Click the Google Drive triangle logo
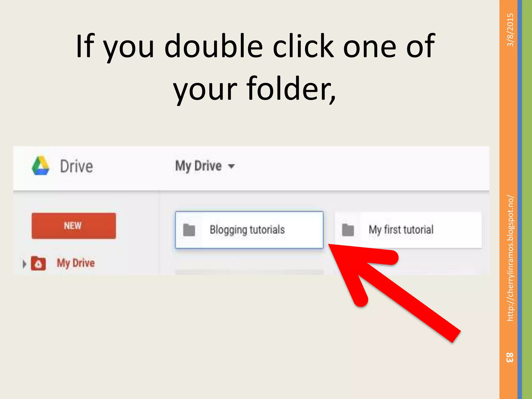Viewport: 532px width, 399px height. coord(41,166)
